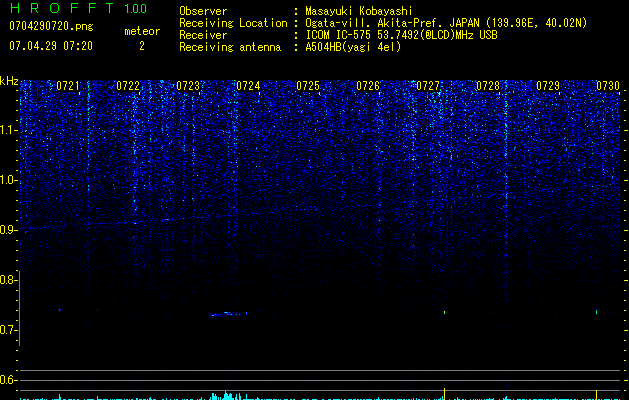Screen dimensions: 629x400
Task: Click the 0726 time marker
Action: pos(368,86)
